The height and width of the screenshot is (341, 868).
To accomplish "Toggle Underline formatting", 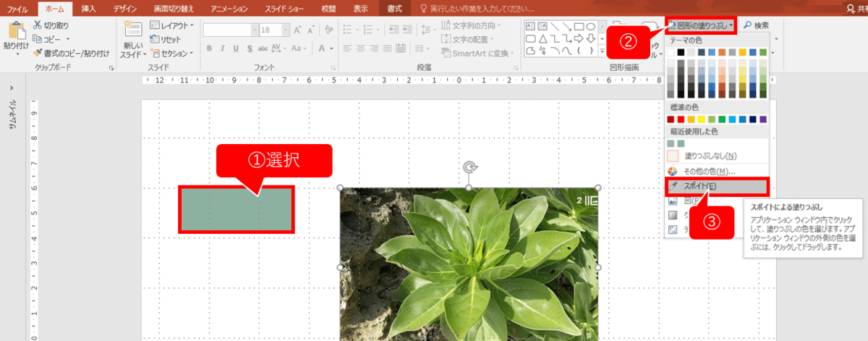I will click(235, 48).
